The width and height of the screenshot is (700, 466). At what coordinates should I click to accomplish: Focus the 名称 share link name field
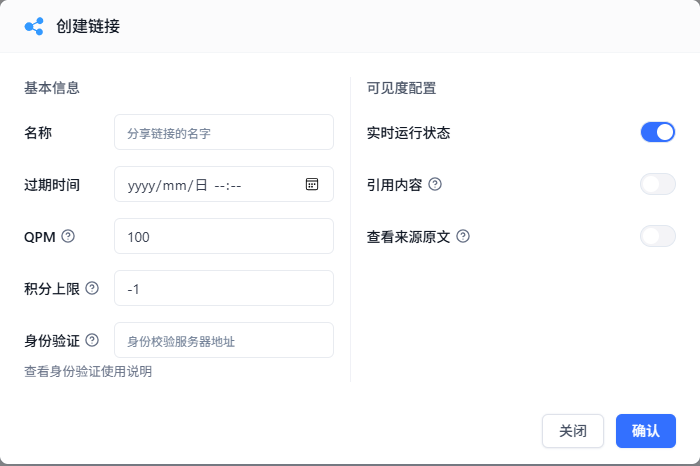pyautogui.click(x=224, y=132)
